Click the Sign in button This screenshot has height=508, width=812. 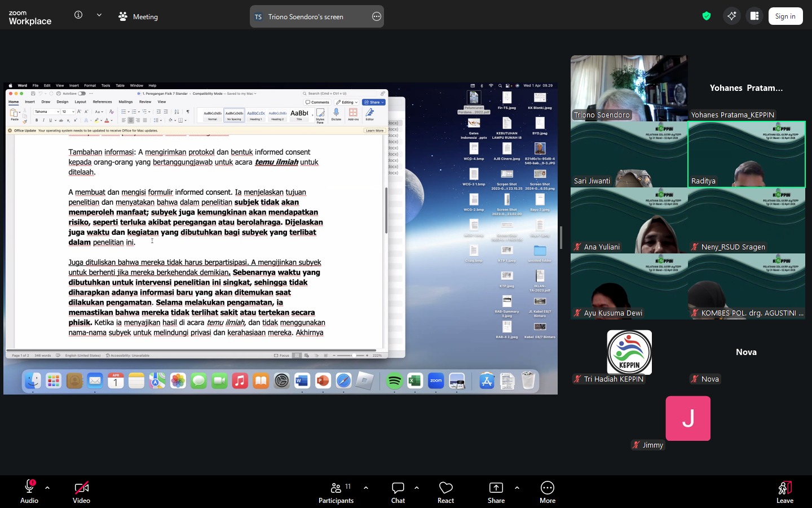click(785, 16)
